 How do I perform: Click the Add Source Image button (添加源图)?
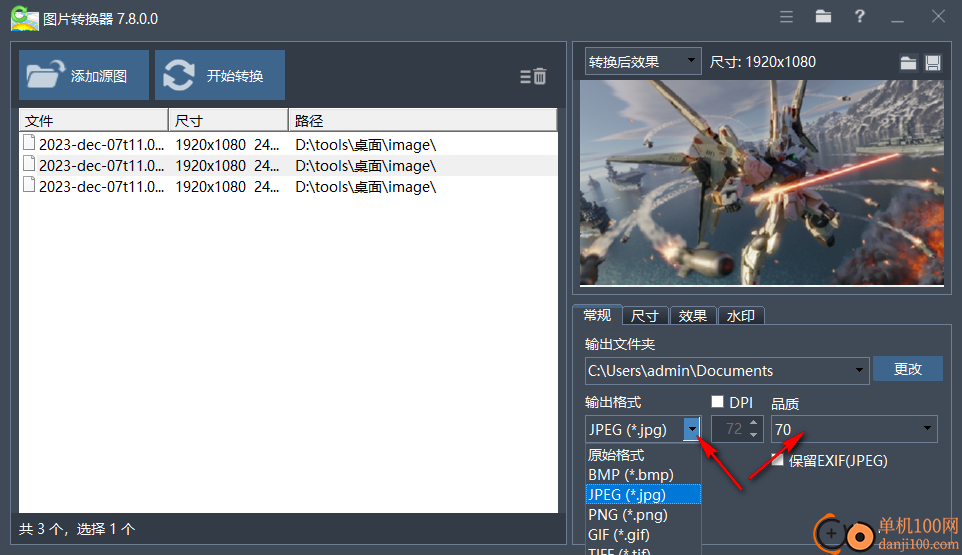[84, 75]
